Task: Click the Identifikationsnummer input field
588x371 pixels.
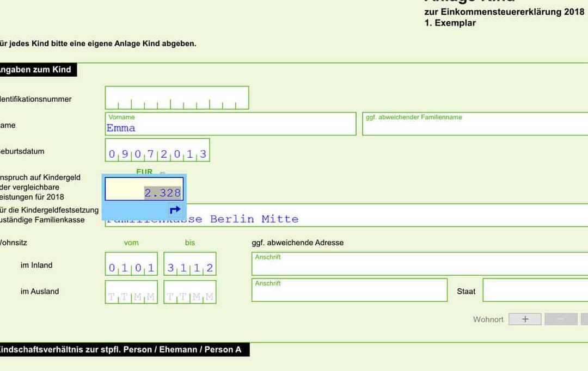Action: [177, 98]
